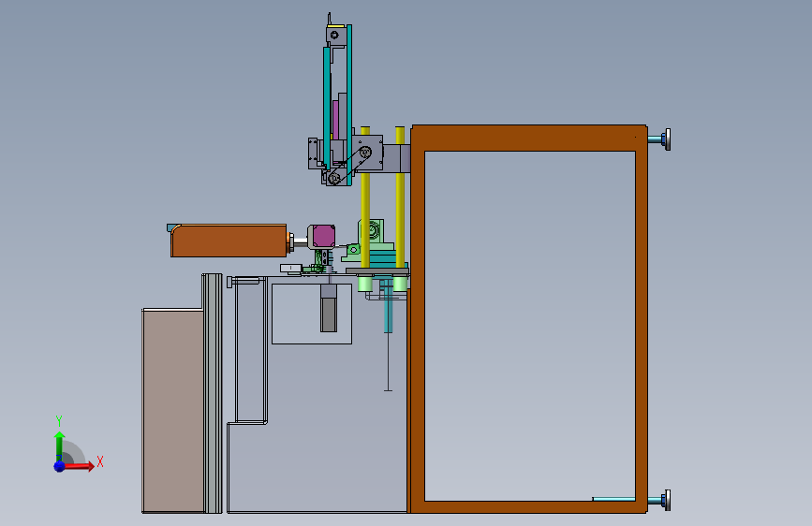Select the dark gray cylinder below the table
The height and width of the screenshot is (526, 812).
click(329, 314)
